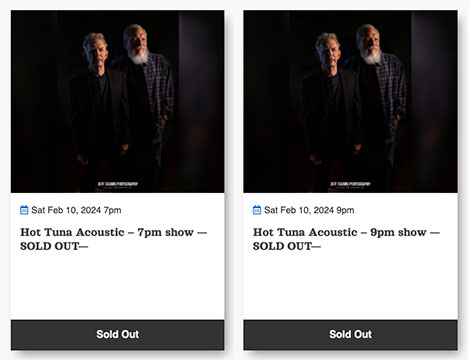The image size is (469, 360).
Task: Open the Hot Tuna Acoustic 7pm show title
Action: coord(114,239)
